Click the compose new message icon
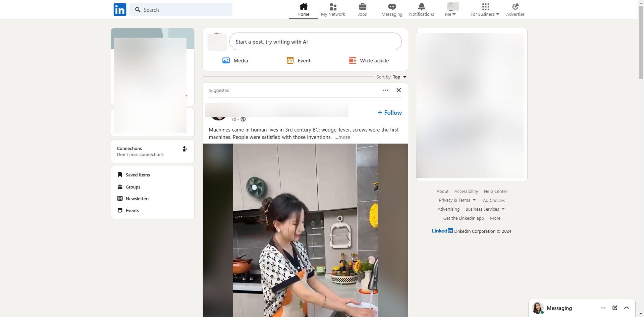 coord(615,308)
